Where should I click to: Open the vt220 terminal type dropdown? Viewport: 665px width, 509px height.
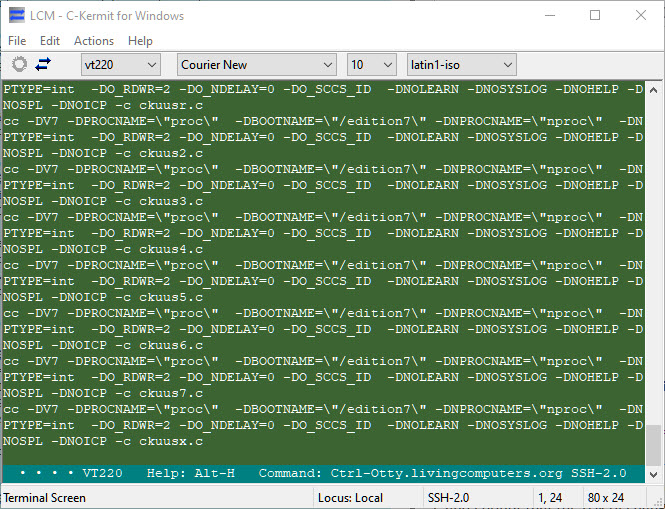(120, 65)
